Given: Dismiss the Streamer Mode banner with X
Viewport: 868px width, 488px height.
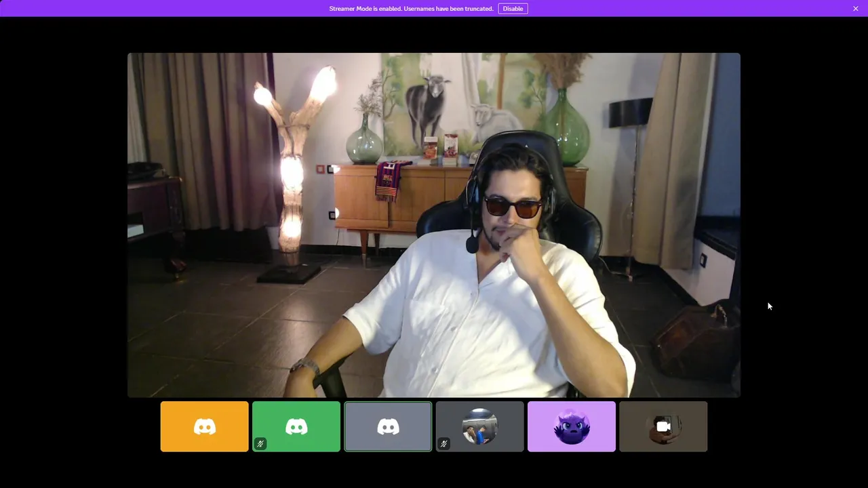Looking at the screenshot, I should coord(856,9).
